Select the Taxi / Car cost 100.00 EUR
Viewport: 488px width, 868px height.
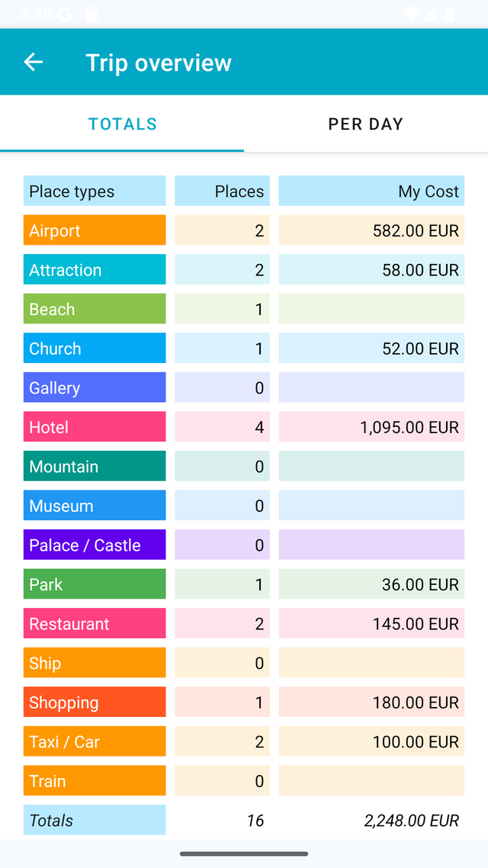tap(371, 741)
